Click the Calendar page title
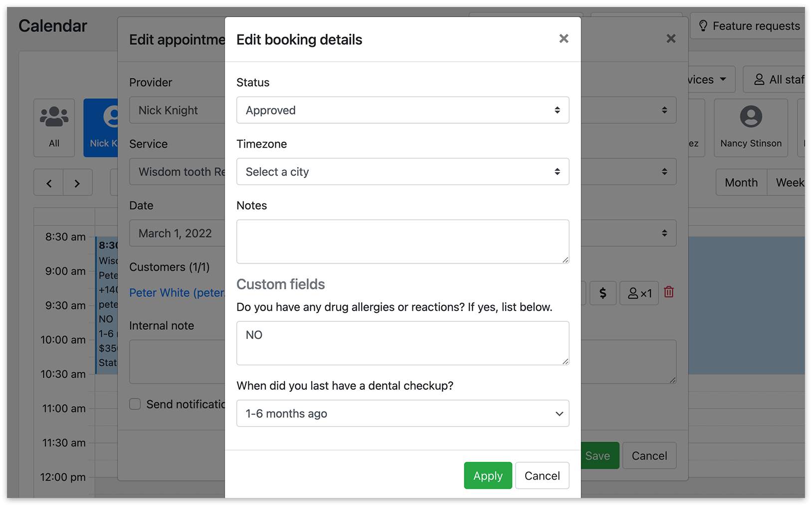The image size is (812, 505). click(x=53, y=26)
